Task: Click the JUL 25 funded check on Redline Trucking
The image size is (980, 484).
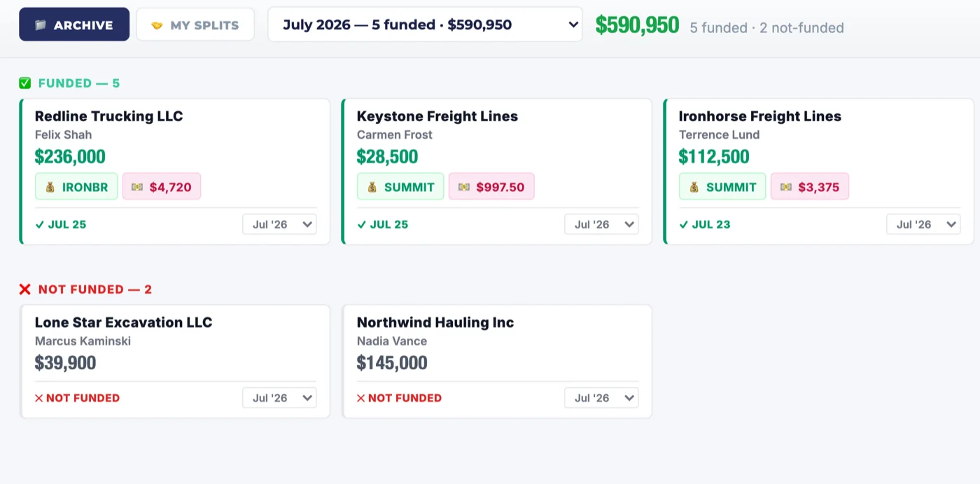Action: [x=61, y=225]
